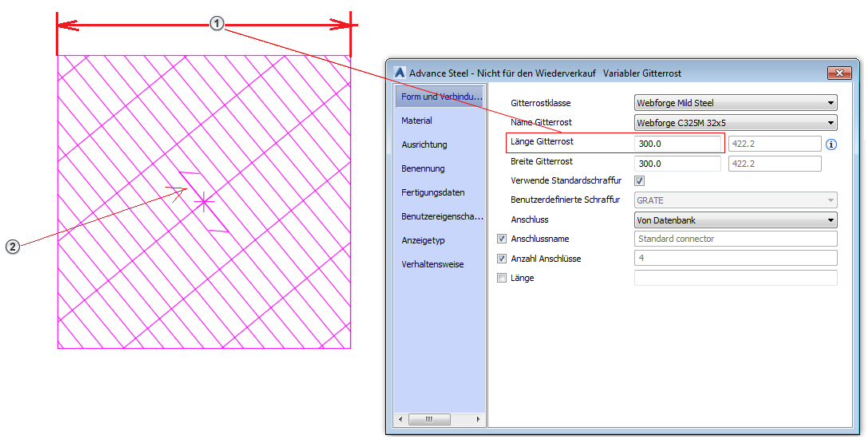868x443 pixels.
Task: Switch to the Anzeigetyp tab
Action: tap(423, 240)
